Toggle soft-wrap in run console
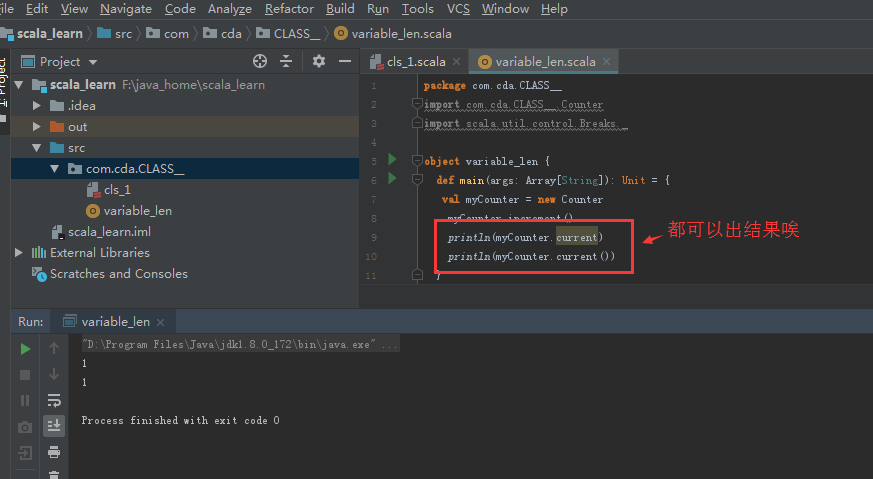 (54, 400)
